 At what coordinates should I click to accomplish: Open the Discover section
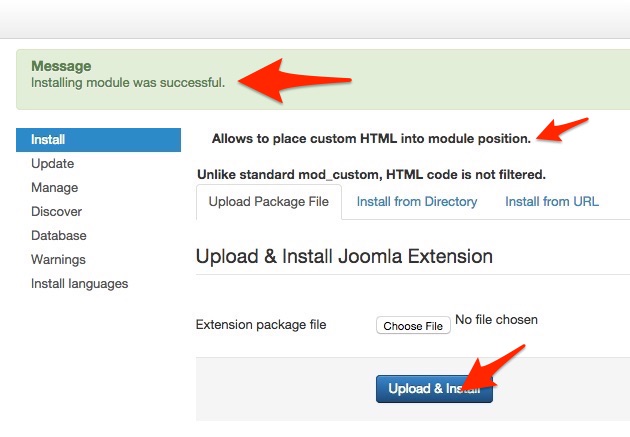pyautogui.click(x=56, y=212)
